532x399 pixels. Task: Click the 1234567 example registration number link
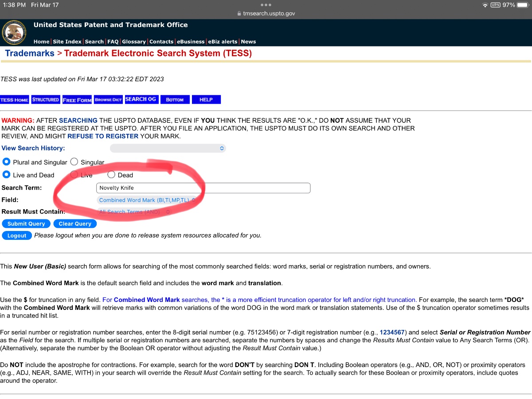(x=392, y=332)
